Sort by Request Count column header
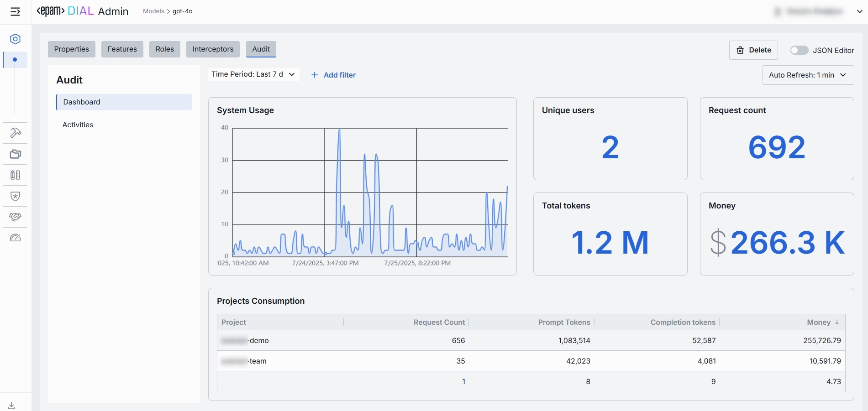Viewport: 868px width, 411px height. click(x=439, y=323)
